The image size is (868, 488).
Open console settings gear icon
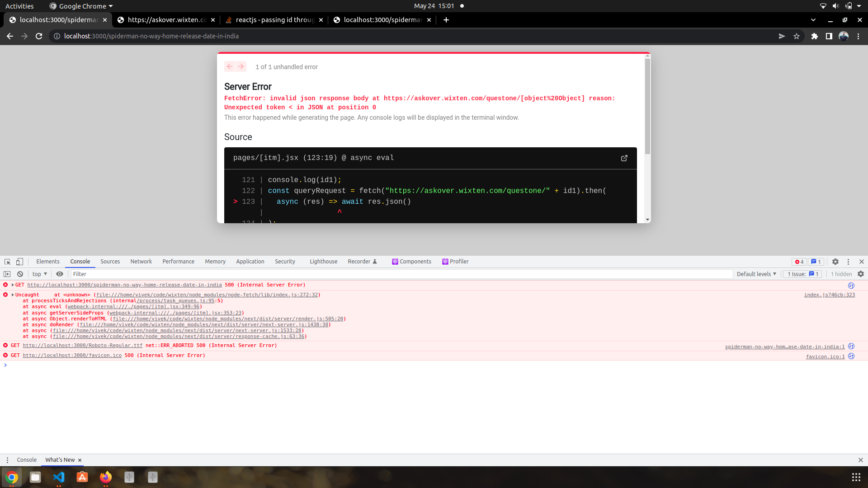point(861,274)
